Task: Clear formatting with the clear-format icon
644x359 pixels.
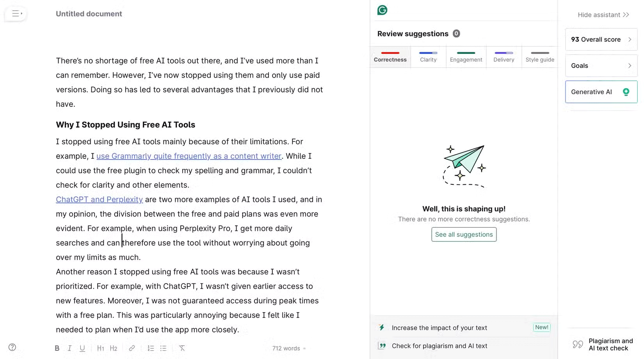Action: [x=182, y=348]
